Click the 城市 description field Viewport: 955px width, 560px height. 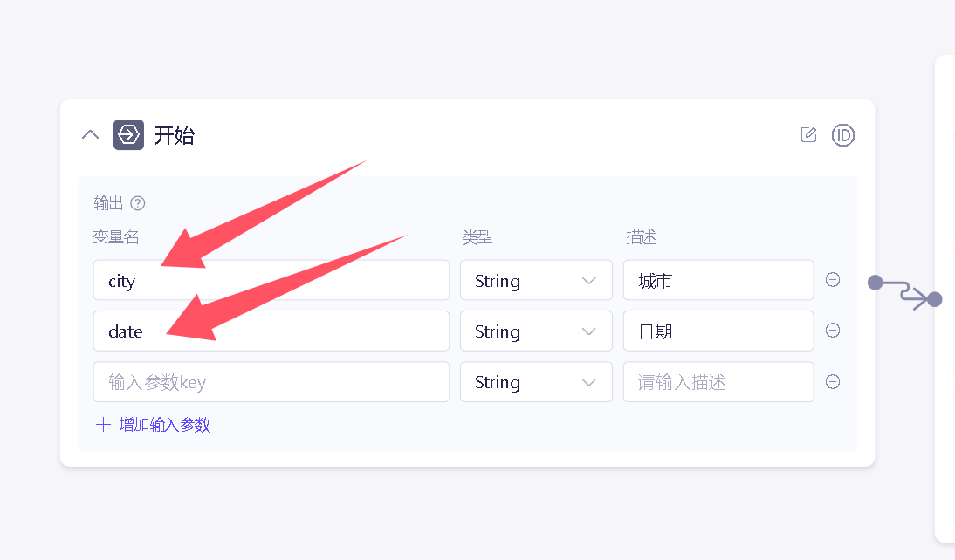tap(718, 280)
